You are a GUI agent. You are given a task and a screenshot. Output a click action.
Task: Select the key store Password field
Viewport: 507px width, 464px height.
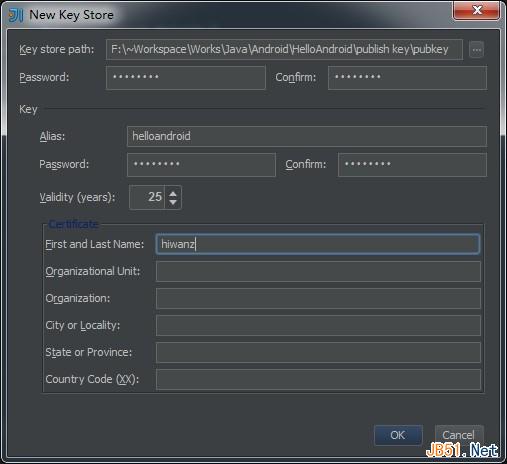click(186, 77)
